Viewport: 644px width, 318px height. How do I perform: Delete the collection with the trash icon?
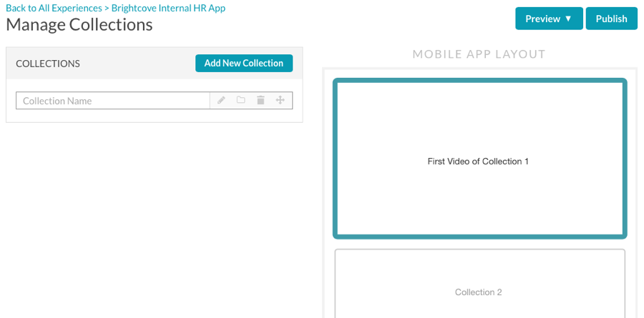pos(260,100)
